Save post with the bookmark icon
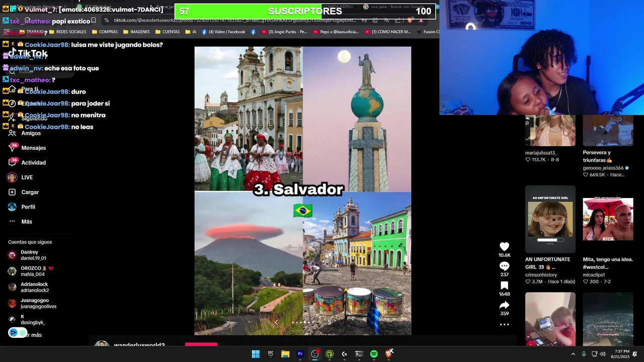644x362 pixels. 504,286
